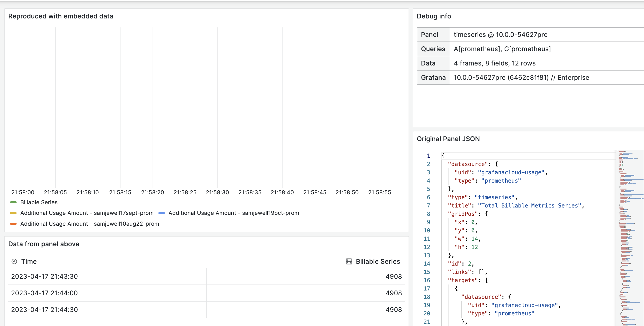Open the 'Reproduced with embedded data' panel title menu

pos(61,16)
